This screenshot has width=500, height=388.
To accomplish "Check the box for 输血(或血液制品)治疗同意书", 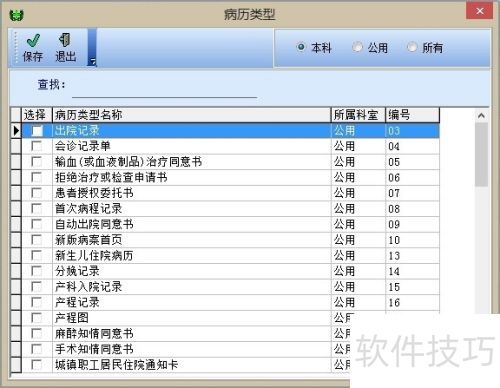I will click(x=36, y=162).
